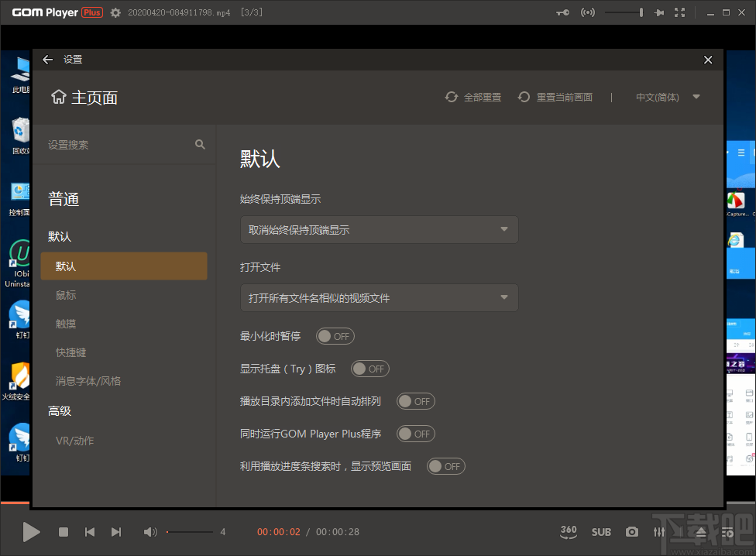Open the open file behavior dropdown
The image size is (756, 556).
[379, 298]
